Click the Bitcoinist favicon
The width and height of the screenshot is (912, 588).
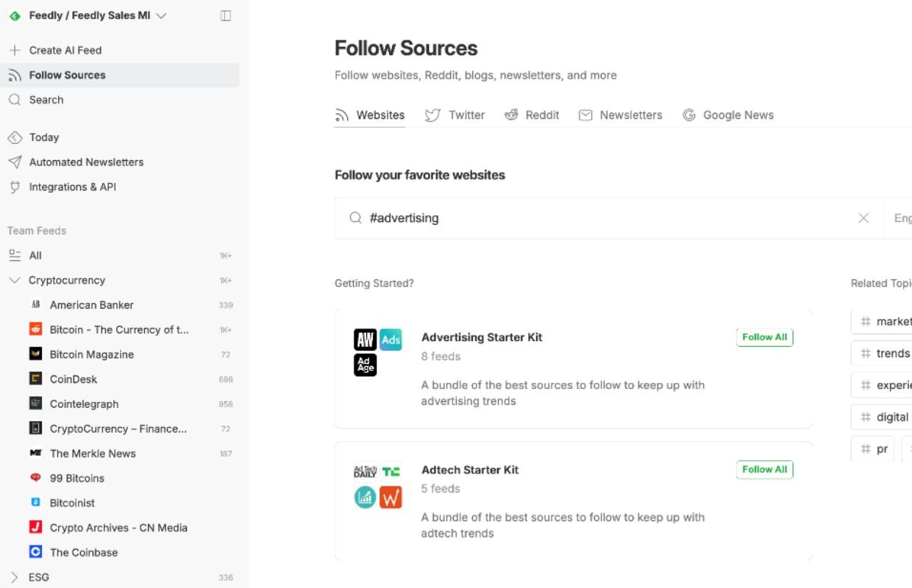point(35,503)
